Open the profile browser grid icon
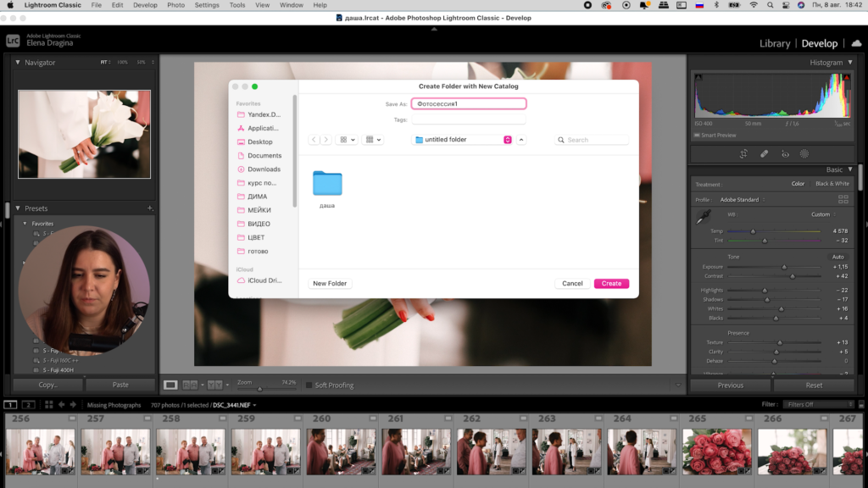 click(x=843, y=199)
